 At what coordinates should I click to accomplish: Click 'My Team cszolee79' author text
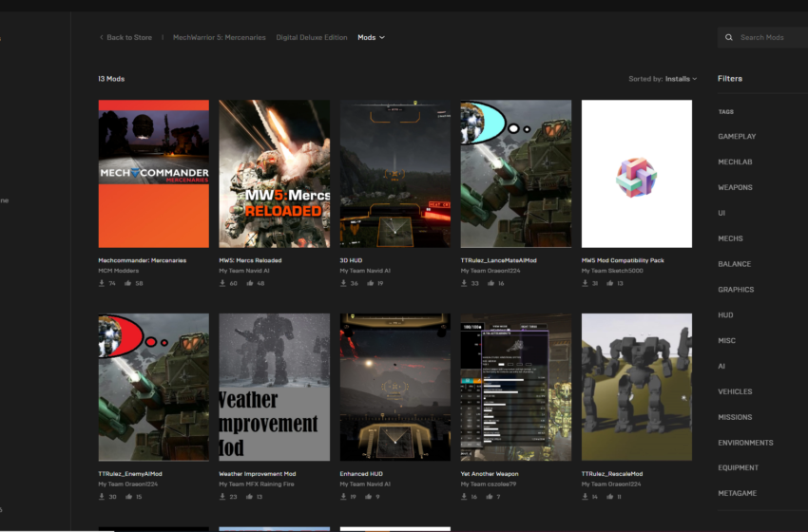(x=488, y=484)
